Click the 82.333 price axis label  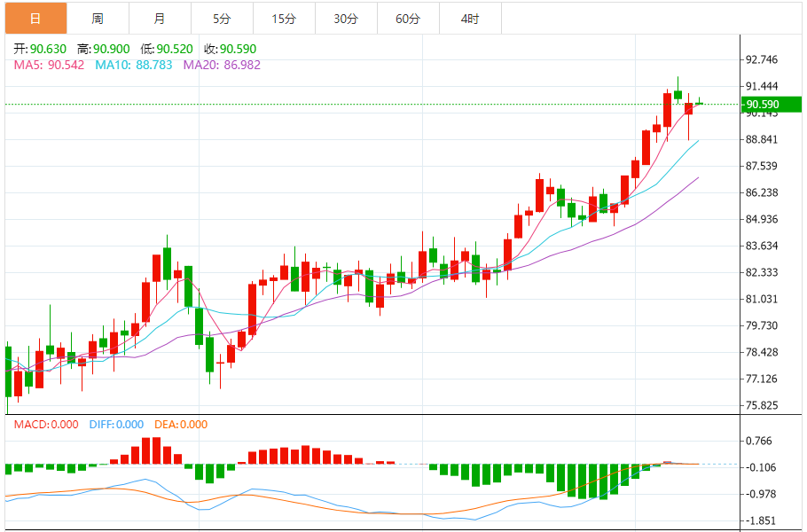click(762, 273)
